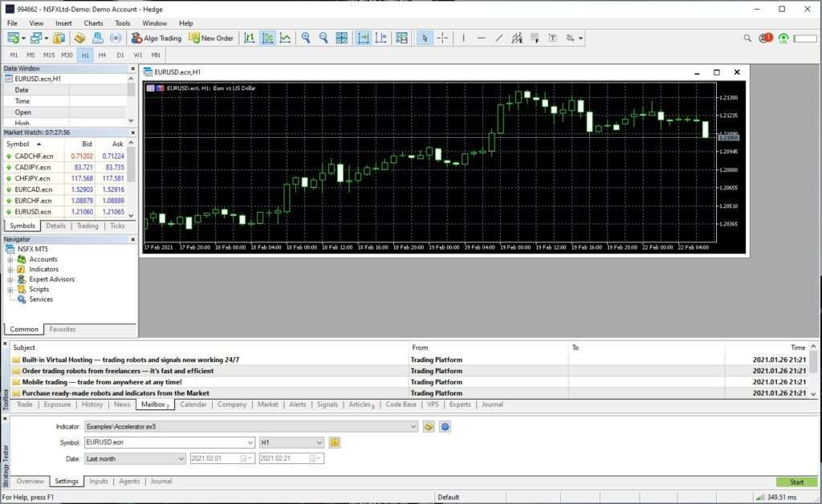The image size is (822, 504).
Task: Select the cursor arrow tool
Action: coord(425,39)
